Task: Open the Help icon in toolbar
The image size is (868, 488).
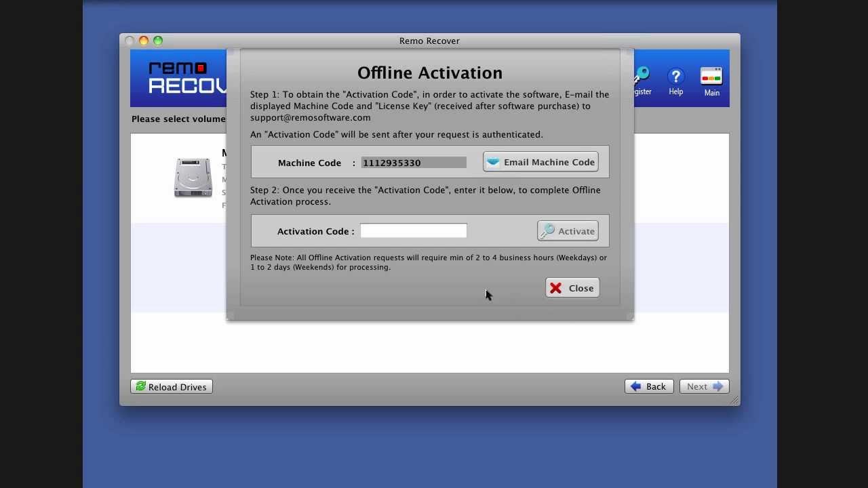Action: (x=675, y=81)
